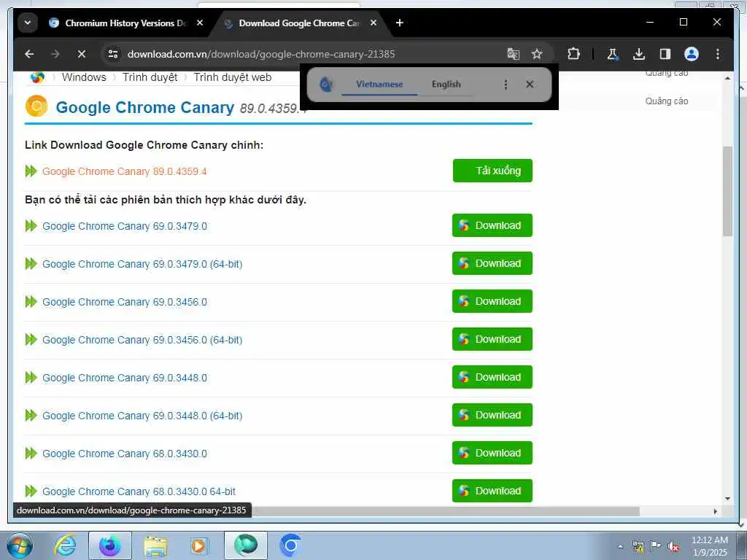Click the translate page icon in address bar
747x560 pixels.
click(x=513, y=54)
